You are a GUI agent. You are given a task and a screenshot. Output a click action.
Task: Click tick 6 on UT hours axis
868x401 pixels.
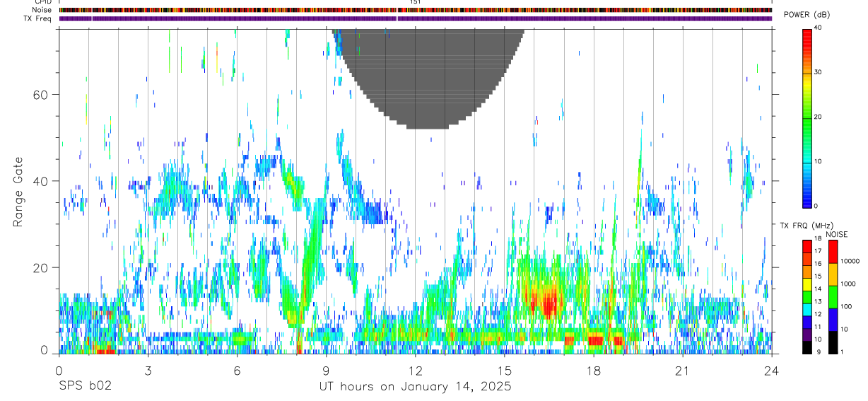tap(237, 371)
